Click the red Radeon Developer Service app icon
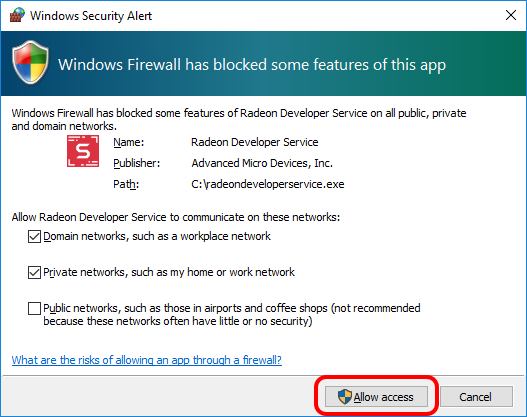Screen dimensions: 527x417 point(83,151)
